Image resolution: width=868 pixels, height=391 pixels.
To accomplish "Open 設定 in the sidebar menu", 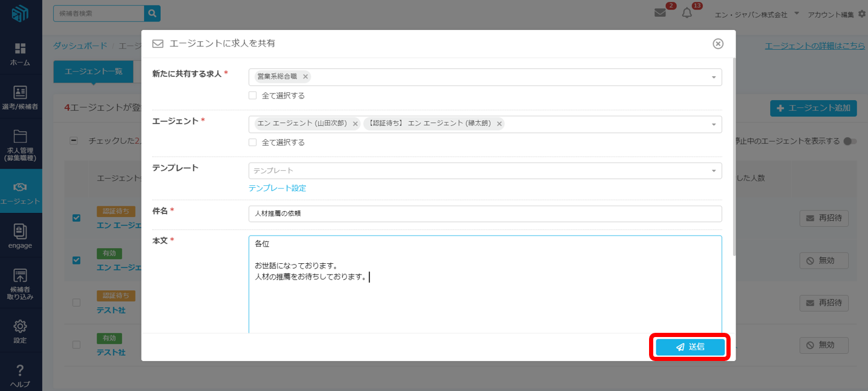I will tap(20, 332).
